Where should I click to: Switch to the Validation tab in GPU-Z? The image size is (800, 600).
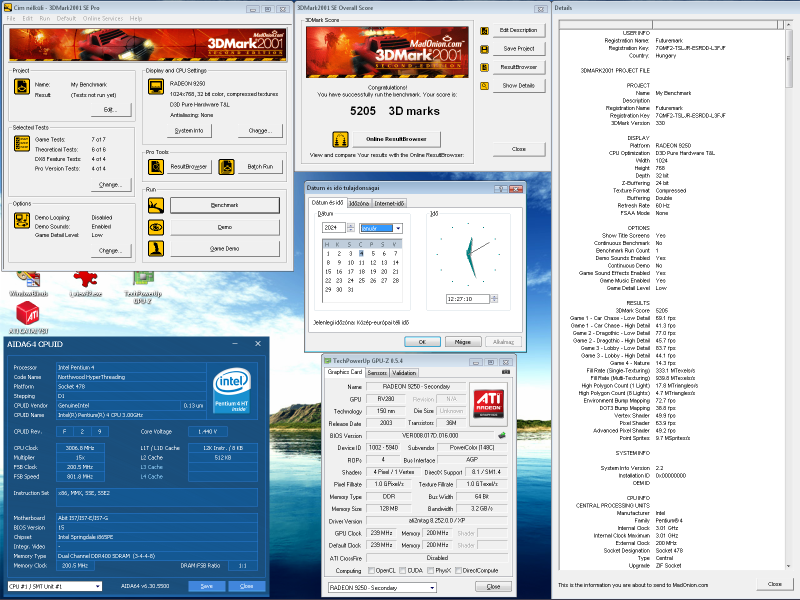click(404, 373)
